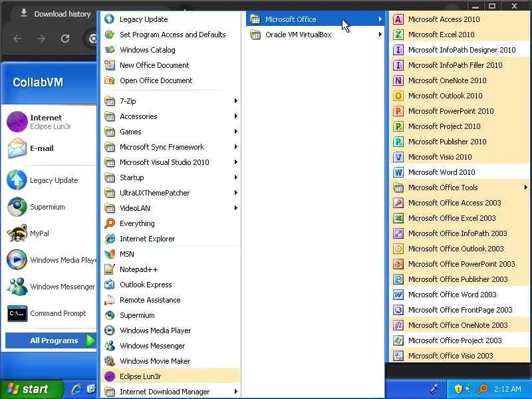This screenshot has height=399, width=532.
Task: Click the Microsoft Visio 2010 icon
Action: 398,157
